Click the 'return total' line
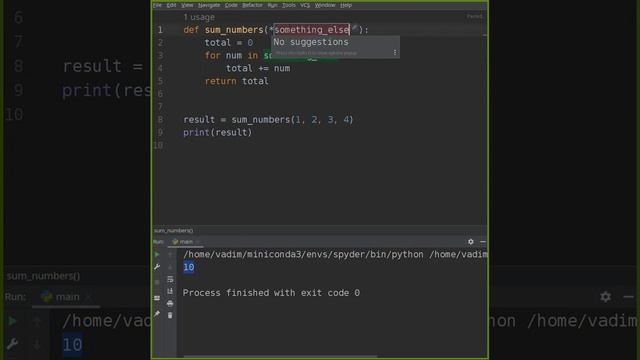This screenshot has height=360, width=640. coord(237,81)
